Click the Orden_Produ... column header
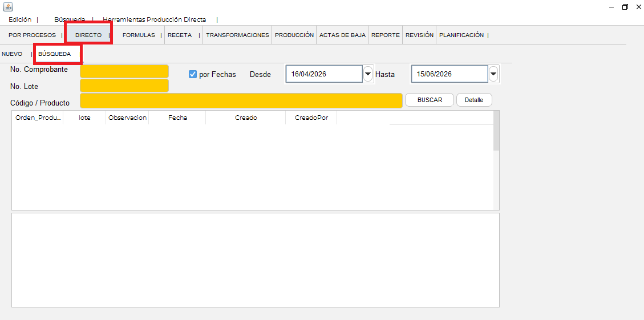The height and width of the screenshot is (320, 644). 38,118
